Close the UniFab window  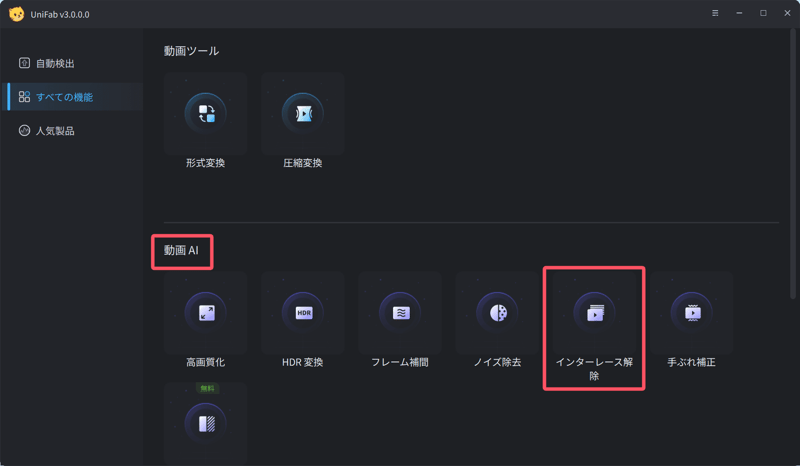[x=785, y=13]
